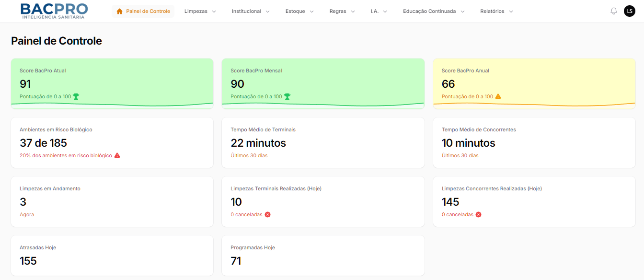Open the Ambientes em Risco Biológico card

(112, 142)
